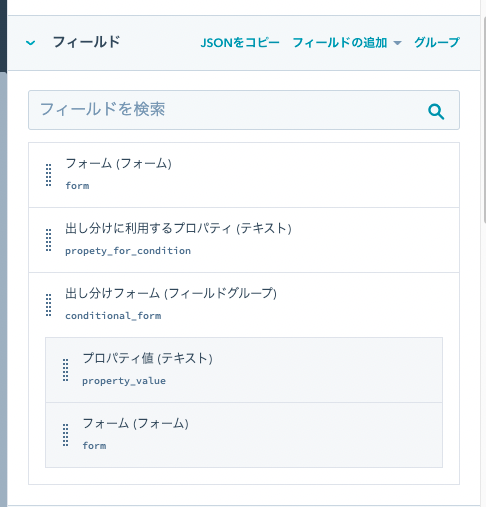Click drag handle for propety_for_condition field
The width and height of the screenshot is (486, 507).
[48, 240]
